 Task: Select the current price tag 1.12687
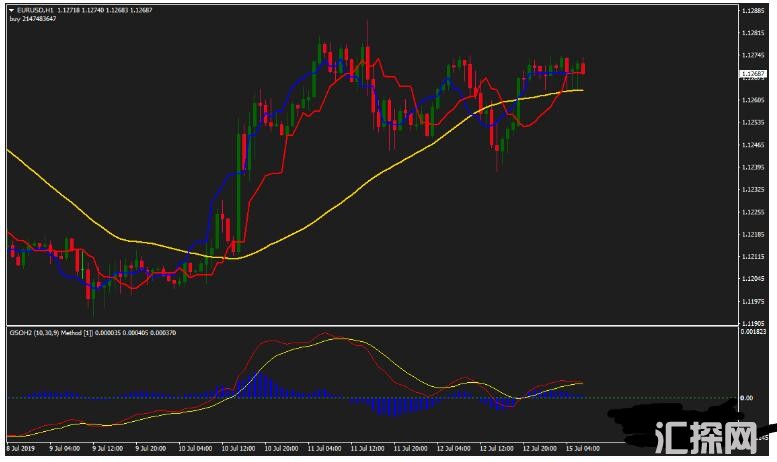click(753, 74)
